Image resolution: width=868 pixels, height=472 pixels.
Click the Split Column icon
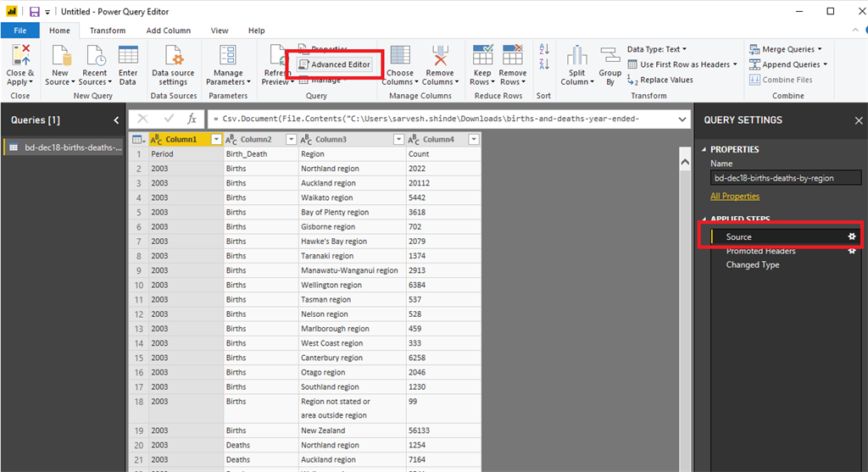point(576,56)
